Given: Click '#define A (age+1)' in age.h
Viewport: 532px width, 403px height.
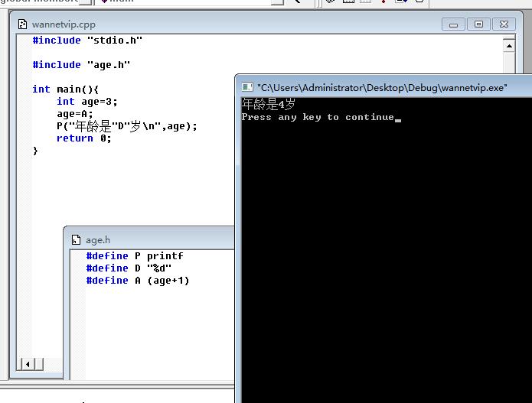Looking at the screenshot, I should tap(138, 281).
